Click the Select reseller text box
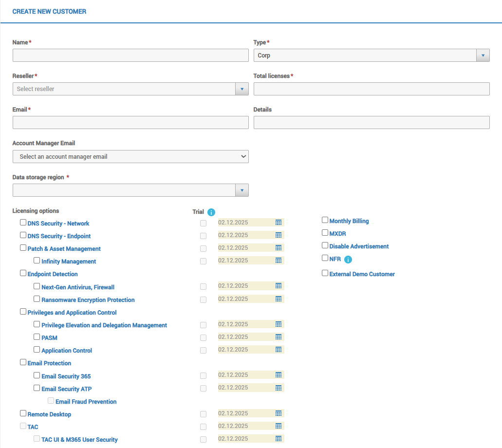The image size is (502, 448). tap(124, 89)
